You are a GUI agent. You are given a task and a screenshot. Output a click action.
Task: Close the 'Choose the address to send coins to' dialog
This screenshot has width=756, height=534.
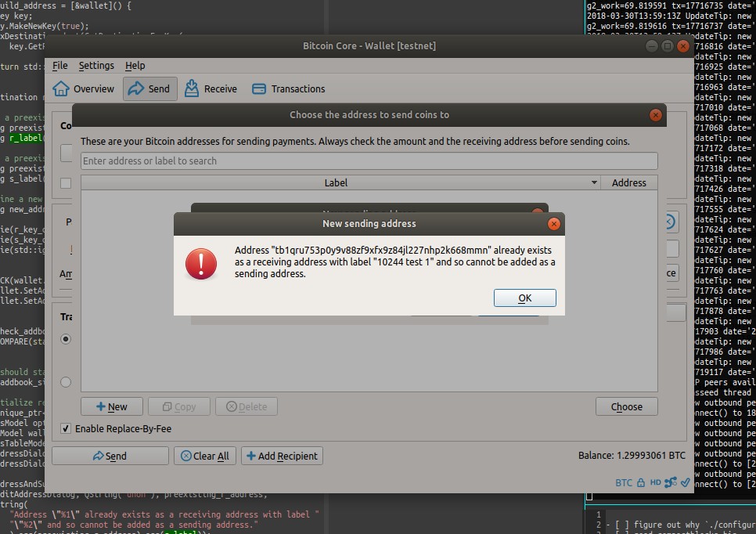655,115
